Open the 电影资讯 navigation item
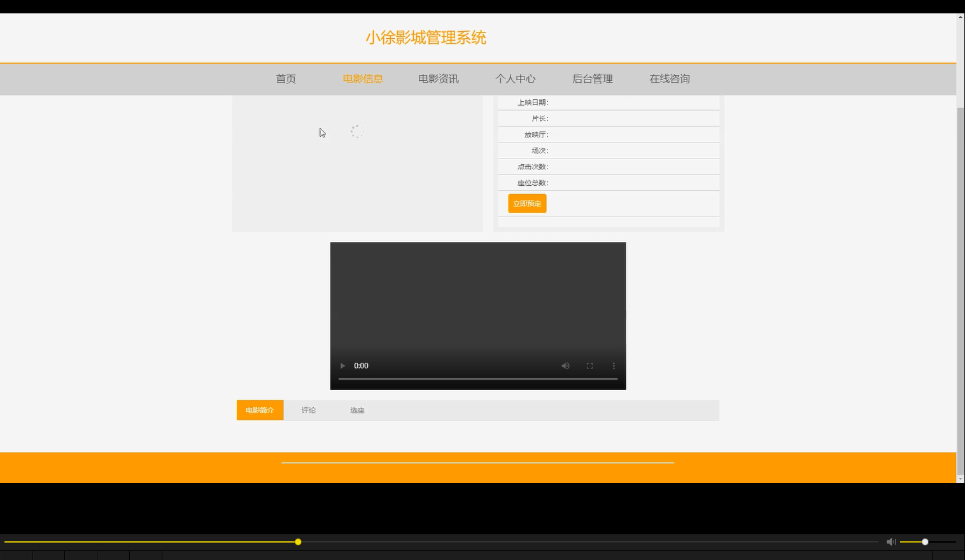Viewport: 965px width, 560px height. click(439, 79)
